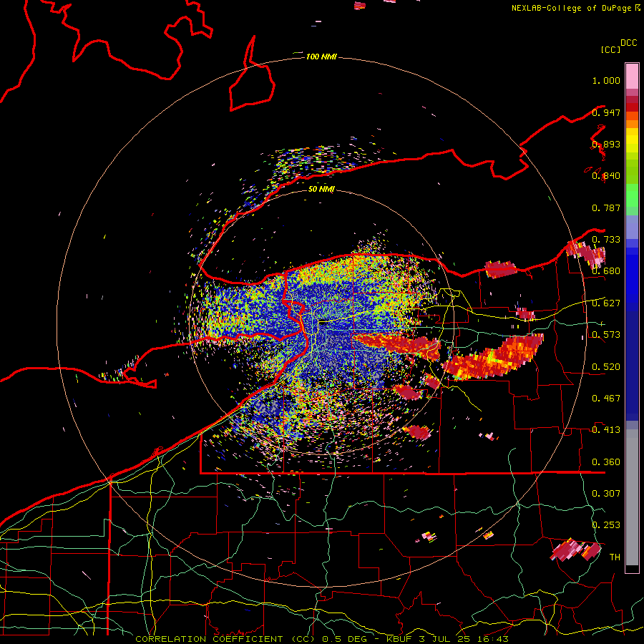Select the 0.787 scale value

click(606, 208)
